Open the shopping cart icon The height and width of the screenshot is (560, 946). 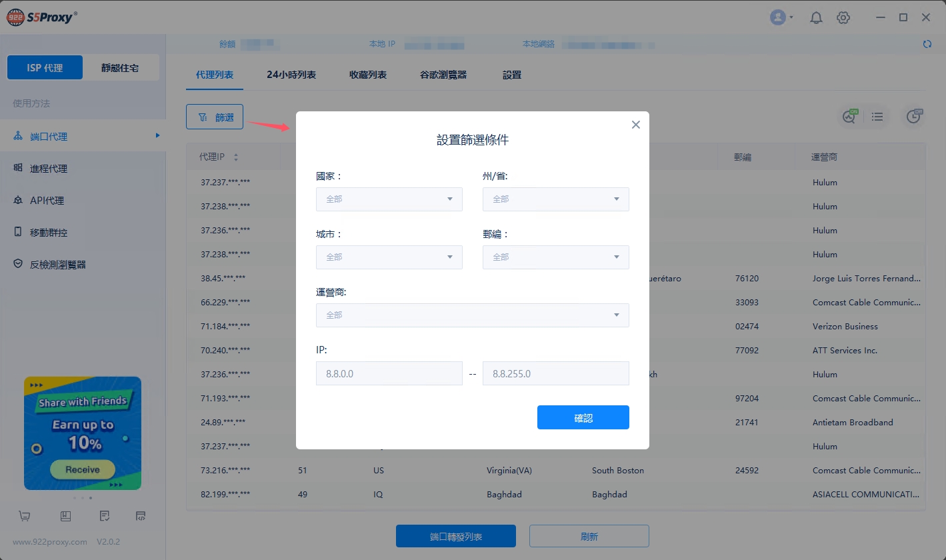point(25,516)
